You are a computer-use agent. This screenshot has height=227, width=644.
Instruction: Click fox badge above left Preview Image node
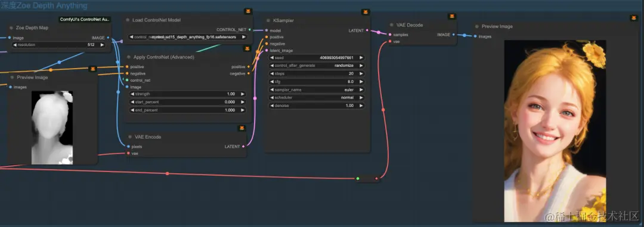click(x=93, y=69)
